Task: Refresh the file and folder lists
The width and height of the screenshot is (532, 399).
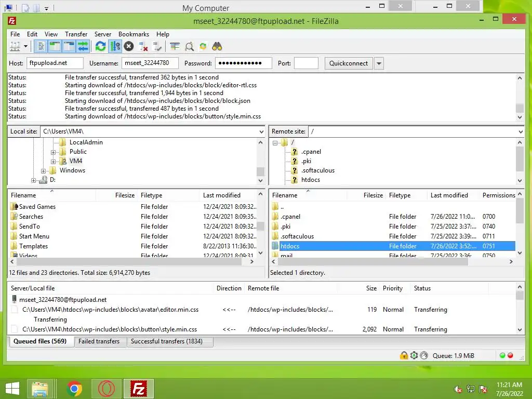Action: (100, 46)
